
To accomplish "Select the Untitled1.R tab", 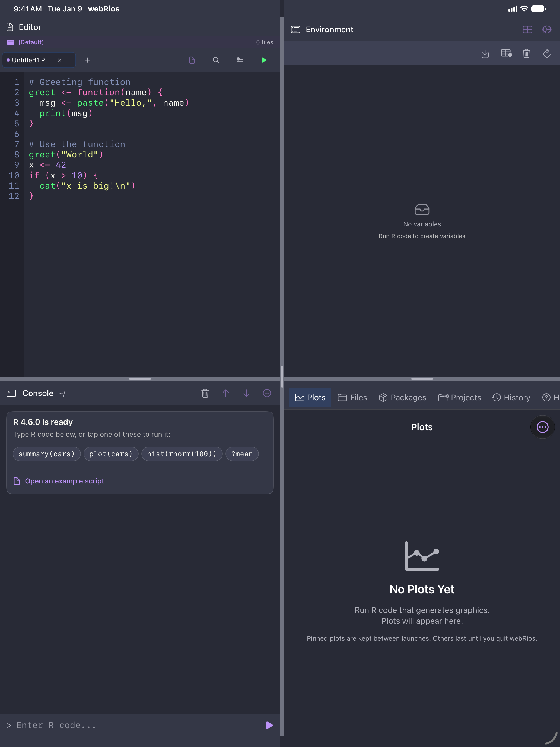I will click(x=39, y=60).
